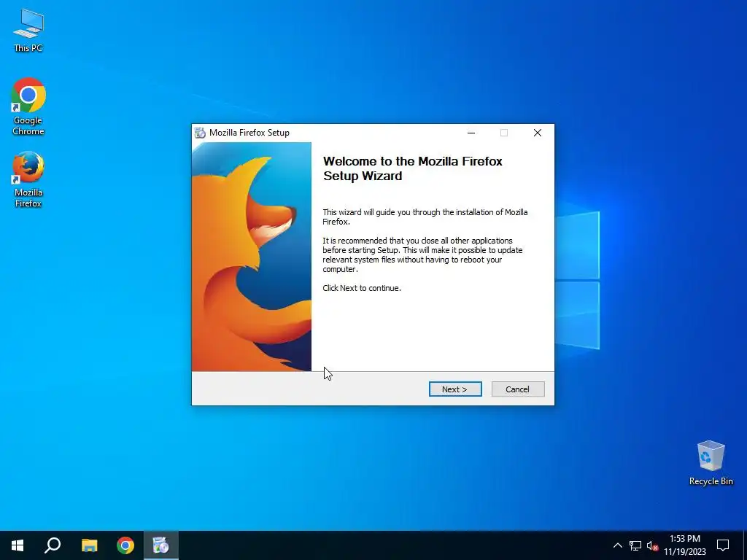This screenshot has height=560, width=747.
Task: Select the Google Chrome desktop shortcut
Action: tap(28, 106)
